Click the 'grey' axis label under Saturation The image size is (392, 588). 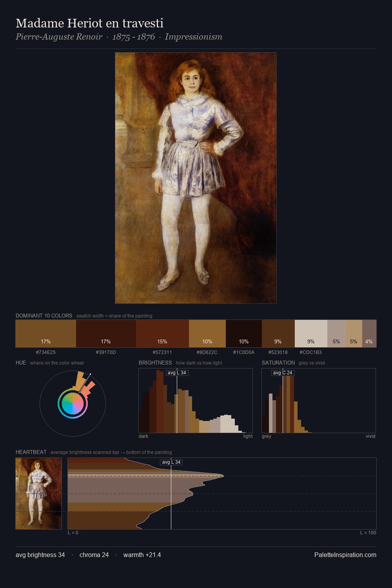point(267,436)
